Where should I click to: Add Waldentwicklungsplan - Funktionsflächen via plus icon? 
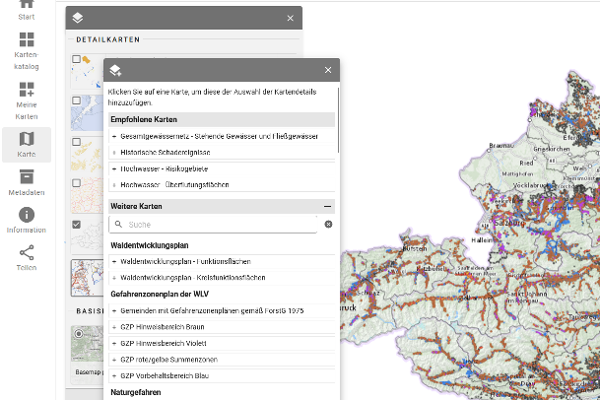[114, 261]
